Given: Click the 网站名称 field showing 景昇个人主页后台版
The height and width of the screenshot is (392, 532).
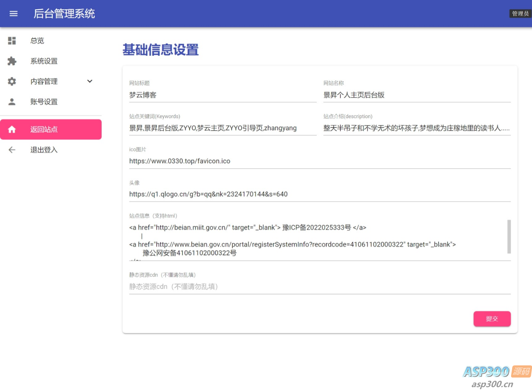Looking at the screenshot, I should pos(416,95).
